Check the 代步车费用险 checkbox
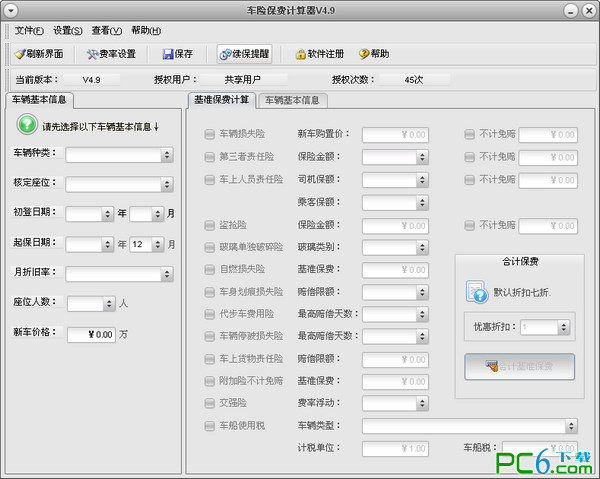Screen dimensions: 600x479 click(209, 314)
